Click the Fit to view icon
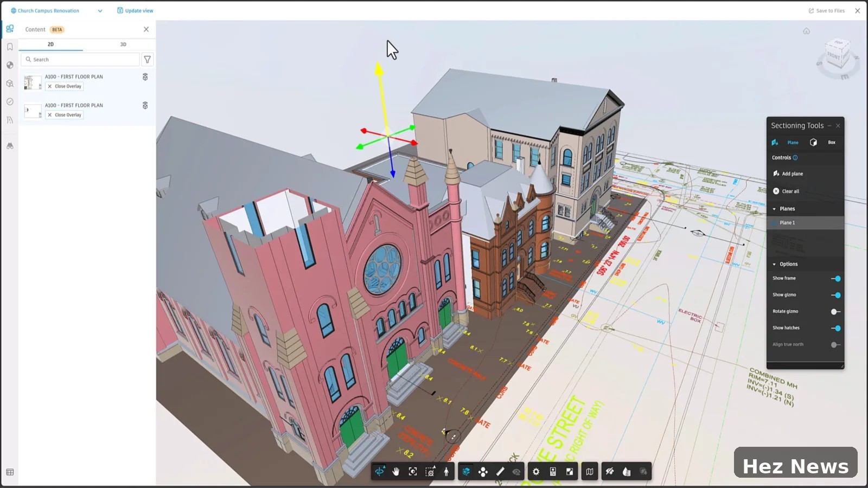Viewport: 868px width, 488px height. 413,472
